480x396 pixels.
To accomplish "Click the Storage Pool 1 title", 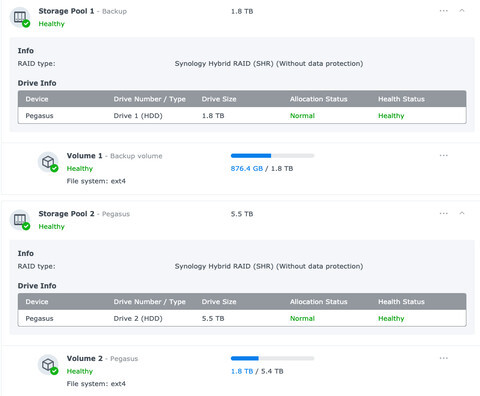I will pyautogui.click(x=66, y=11).
